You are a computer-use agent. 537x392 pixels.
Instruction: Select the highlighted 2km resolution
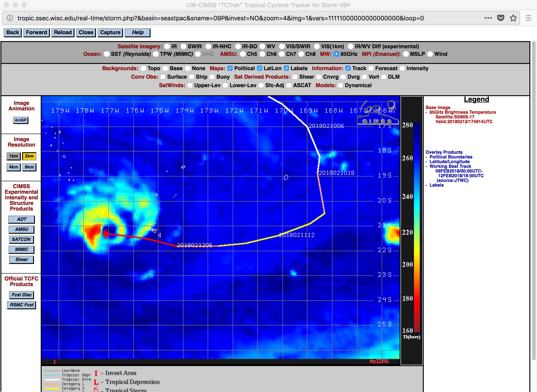click(x=29, y=156)
